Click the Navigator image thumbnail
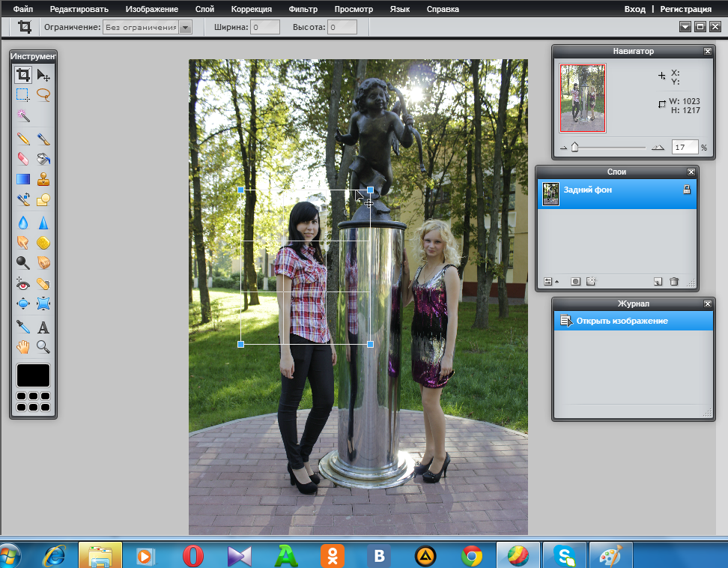The height and width of the screenshot is (568, 728). [x=583, y=98]
